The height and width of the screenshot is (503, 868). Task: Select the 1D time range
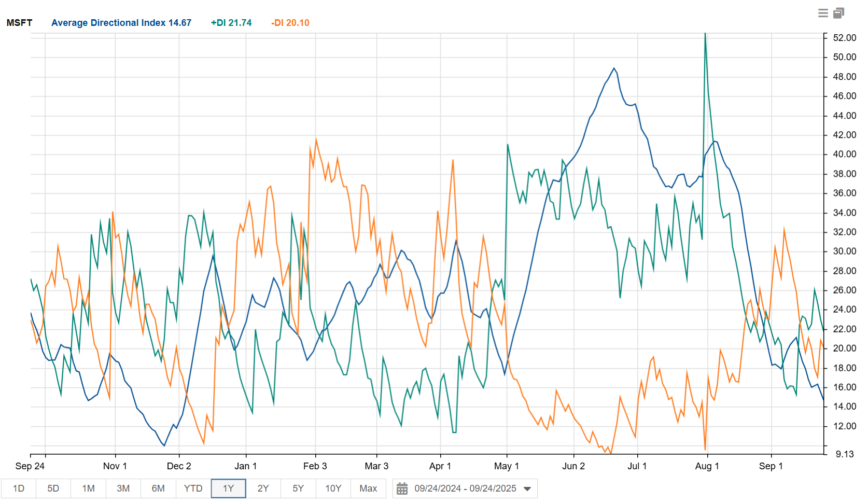coord(19,488)
